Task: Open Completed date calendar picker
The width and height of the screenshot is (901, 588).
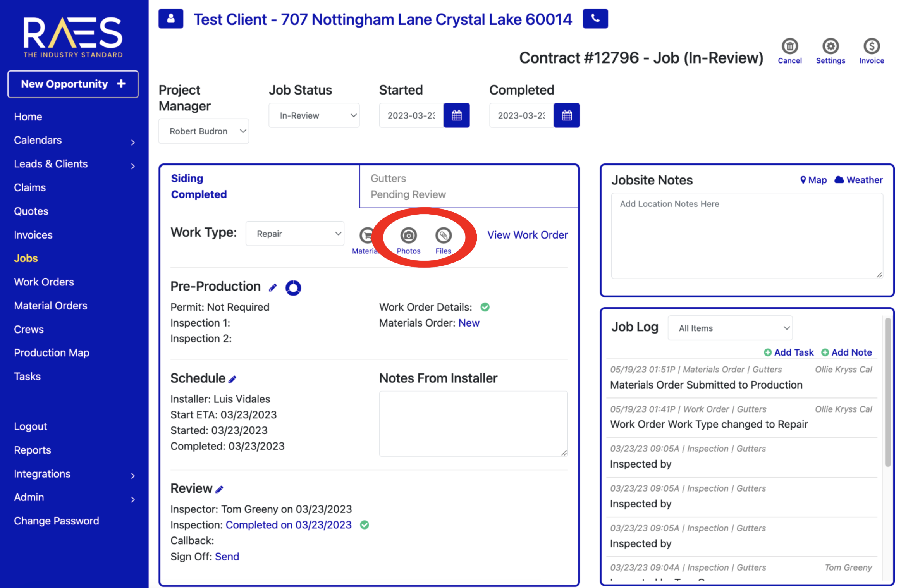Action: (566, 115)
